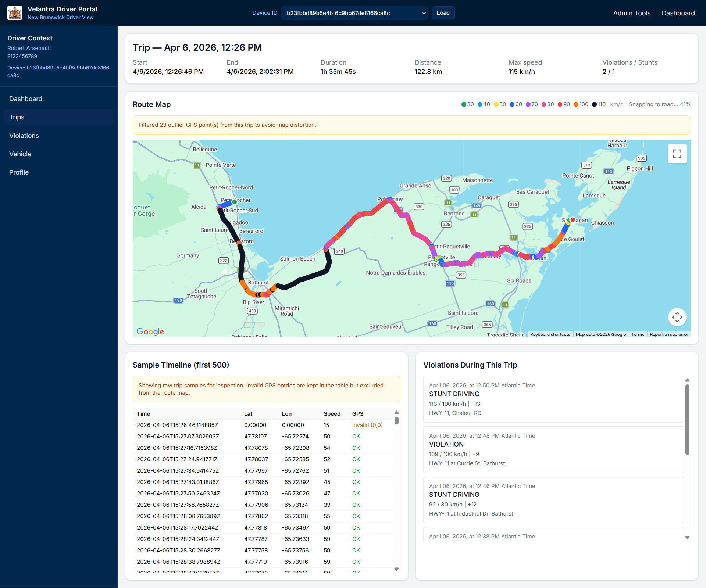Viewport: 706px width, 588px height.
Task: Select Dashboard in the sidebar
Action: (x=59, y=99)
